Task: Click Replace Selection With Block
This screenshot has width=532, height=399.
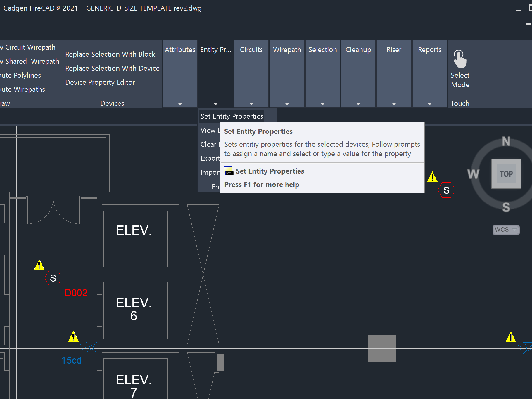Action: 110,54
